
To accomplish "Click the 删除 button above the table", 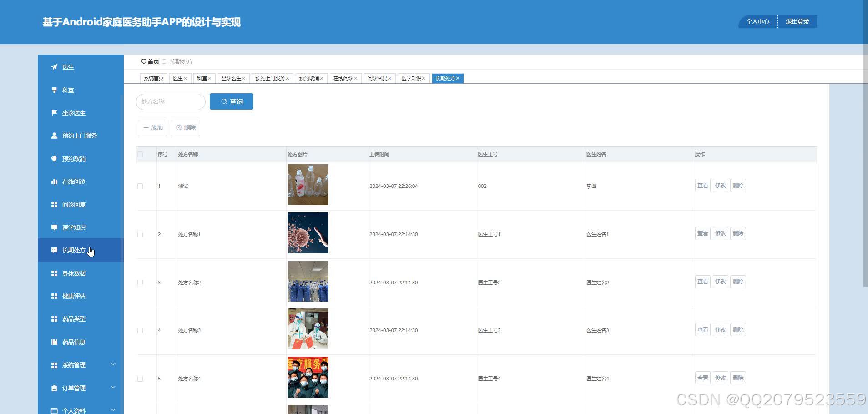I will click(186, 127).
